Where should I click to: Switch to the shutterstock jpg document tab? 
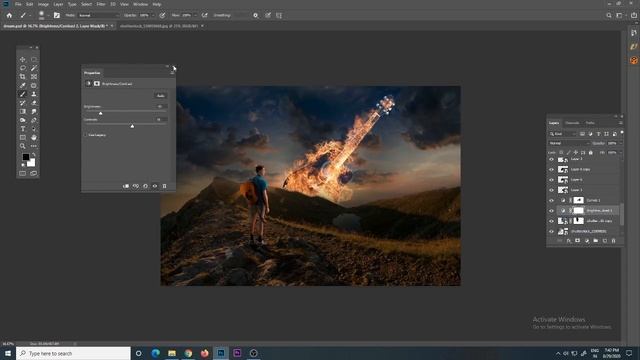[x=159, y=26]
